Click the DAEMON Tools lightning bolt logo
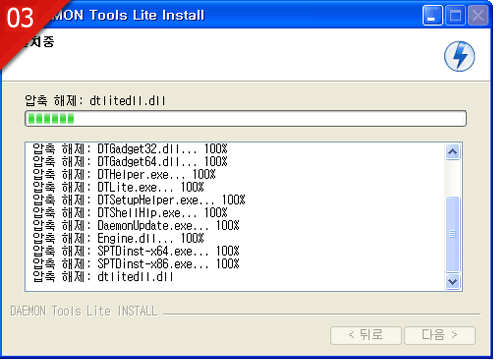The image size is (503, 361). (459, 56)
